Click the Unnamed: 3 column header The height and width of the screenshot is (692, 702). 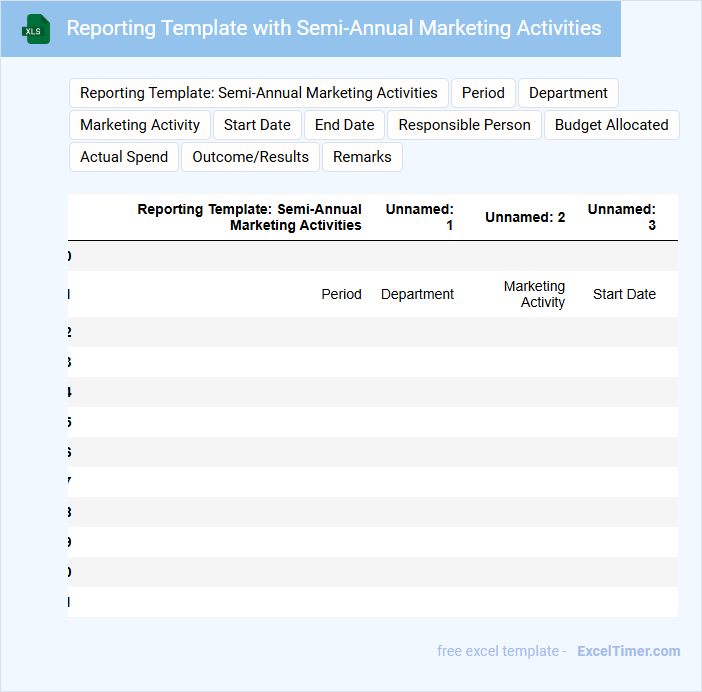[x=622, y=217]
